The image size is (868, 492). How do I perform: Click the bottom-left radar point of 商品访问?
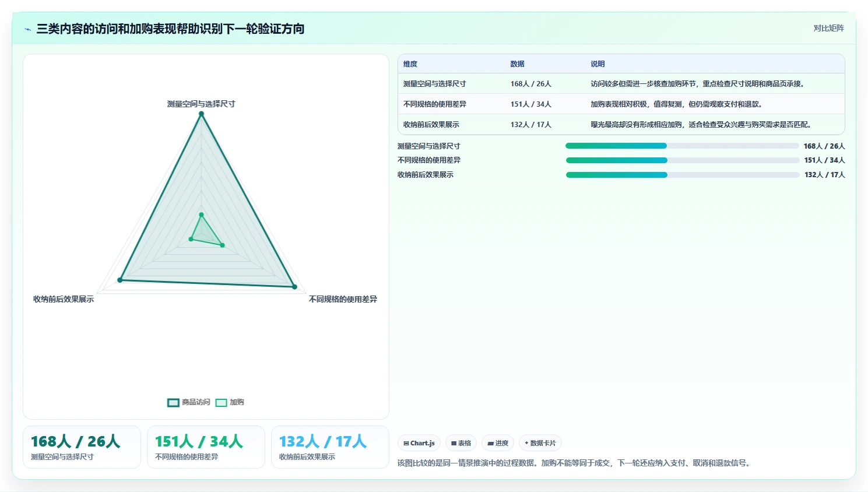pyautogui.click(x=120, y=280)
